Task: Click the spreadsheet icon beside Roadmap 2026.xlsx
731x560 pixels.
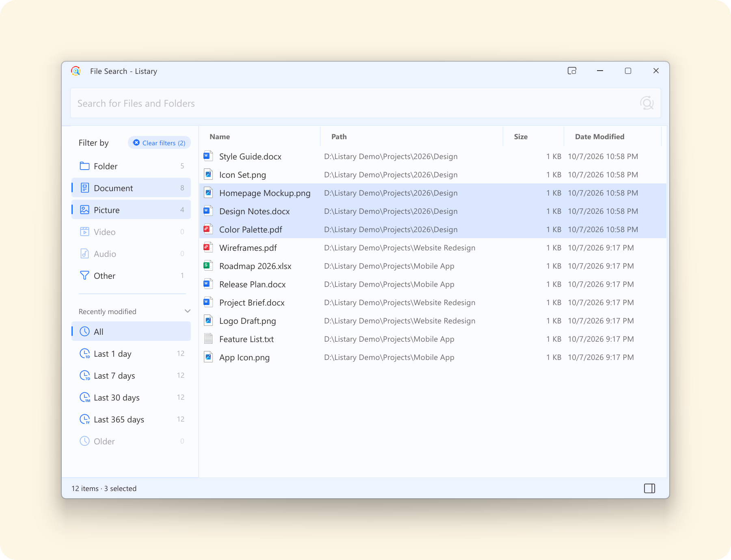Action: tap(208, 266)
